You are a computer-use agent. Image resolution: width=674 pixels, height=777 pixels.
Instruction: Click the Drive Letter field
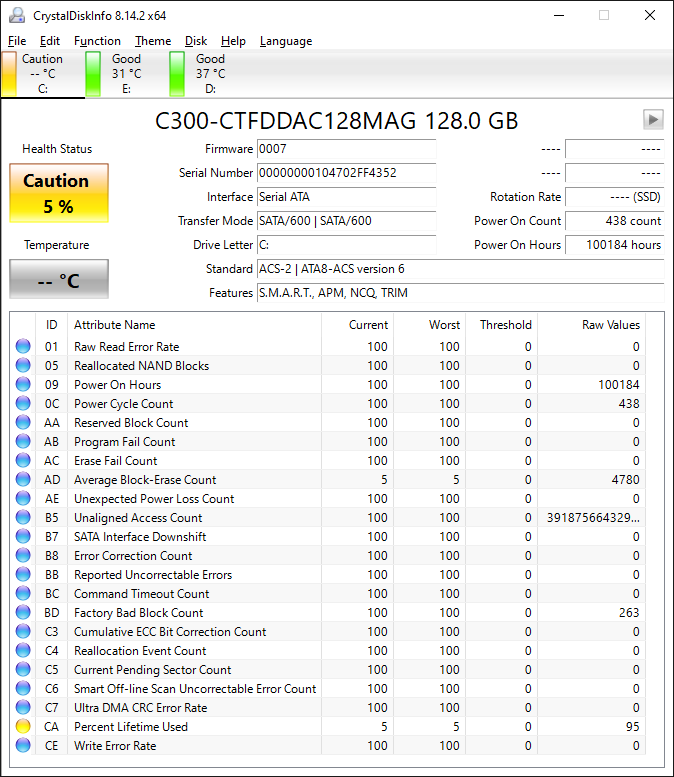click(346, 245)
